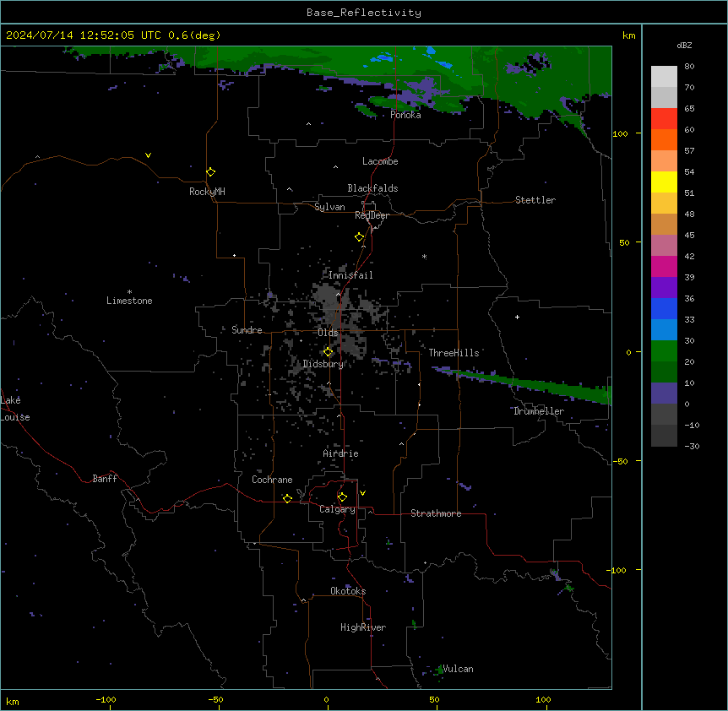Click the Drumheller city label
The height and width of the screenshot is (711, 728).
[x=539, y=411]
